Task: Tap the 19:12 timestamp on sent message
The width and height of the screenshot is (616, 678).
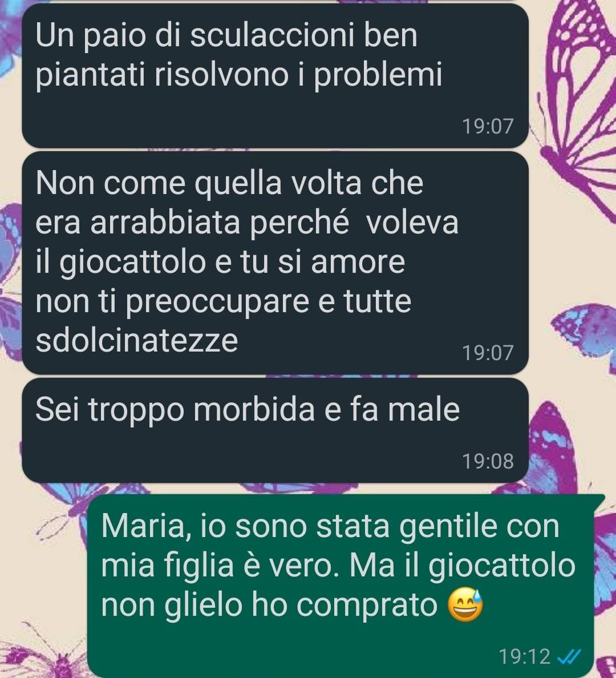Action: click(524, 657)
